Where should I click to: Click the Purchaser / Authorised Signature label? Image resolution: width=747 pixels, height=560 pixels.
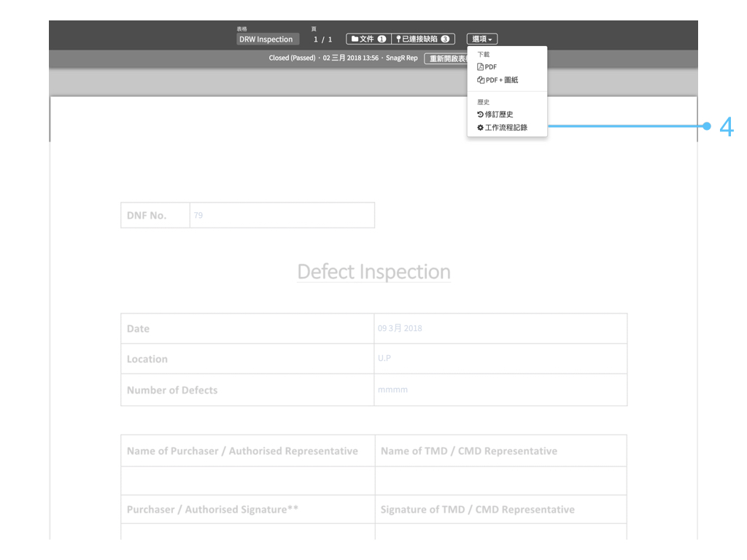click(212, 510)
